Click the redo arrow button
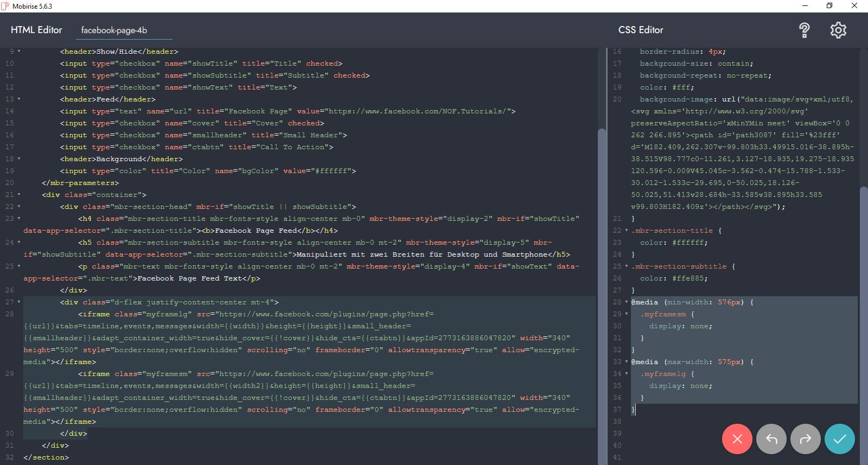 (805, 439)
